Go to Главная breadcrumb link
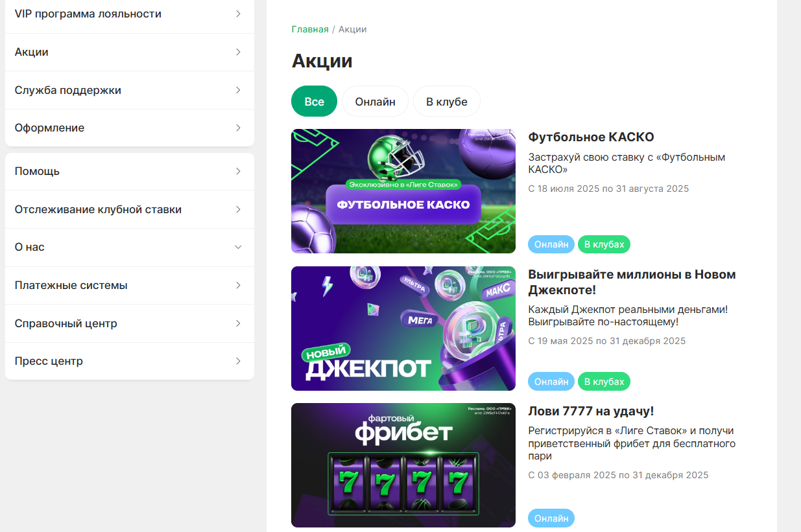Viewport: 801px width, 532px height. [310, 29]
